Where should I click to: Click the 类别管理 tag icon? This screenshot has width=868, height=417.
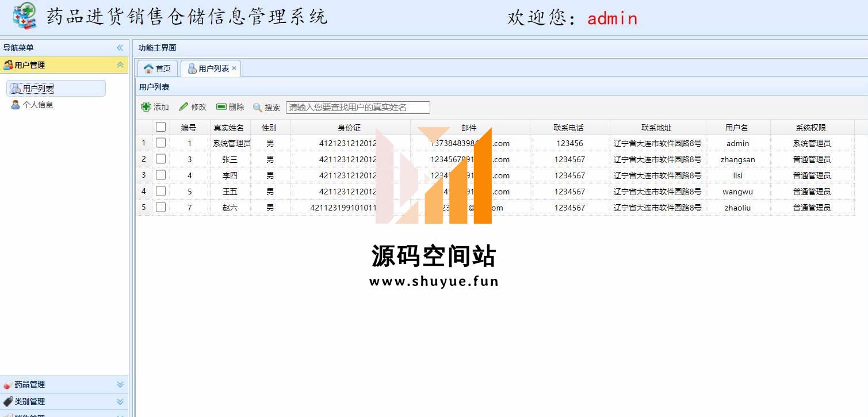coord(8,401)
